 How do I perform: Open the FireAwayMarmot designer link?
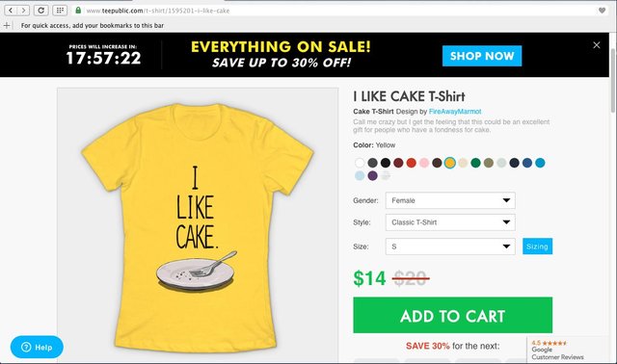coord(455,112)
